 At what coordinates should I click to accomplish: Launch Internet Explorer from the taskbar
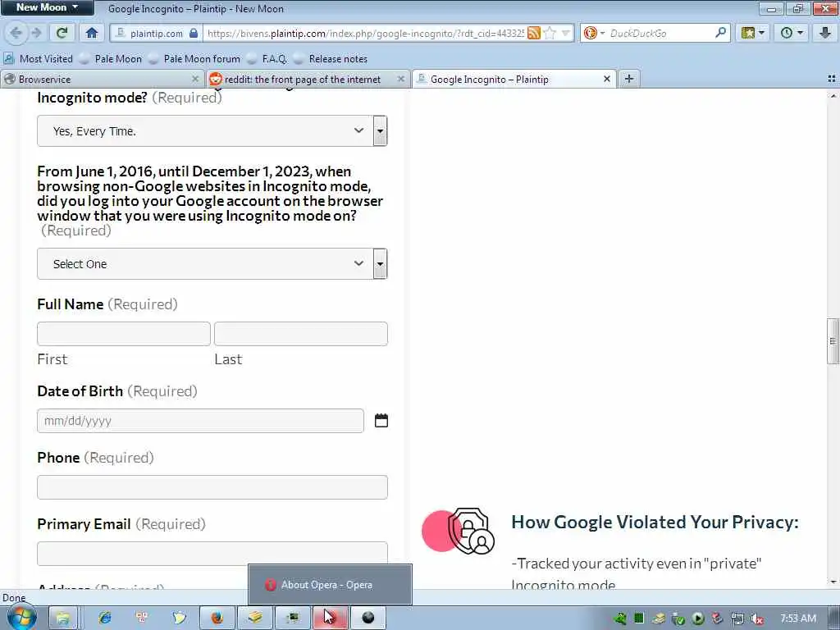(105, 618)
